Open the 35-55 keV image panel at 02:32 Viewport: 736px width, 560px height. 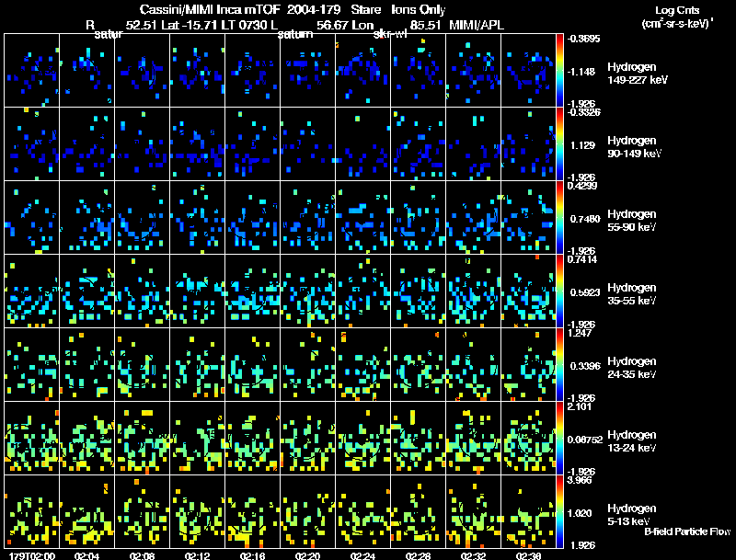click(473, 291)
